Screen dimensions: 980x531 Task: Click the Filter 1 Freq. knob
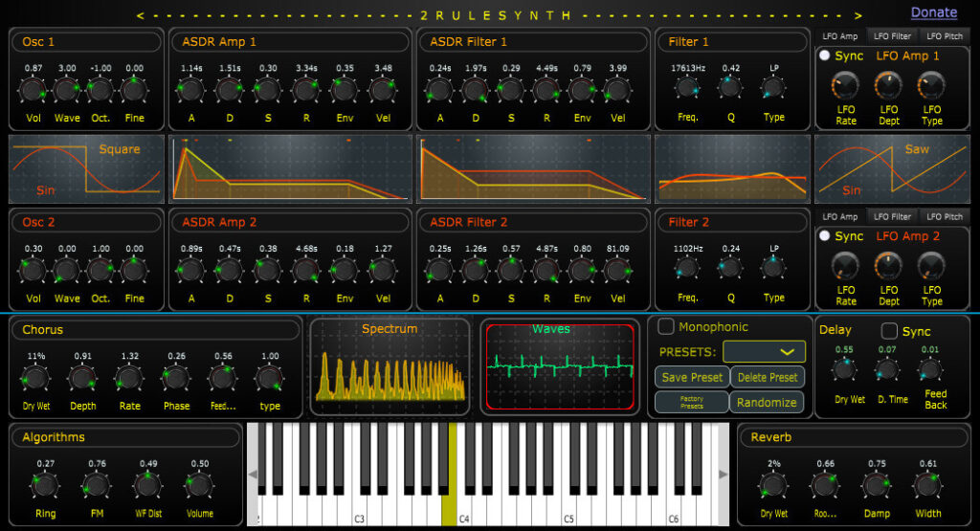click(688, 88)
